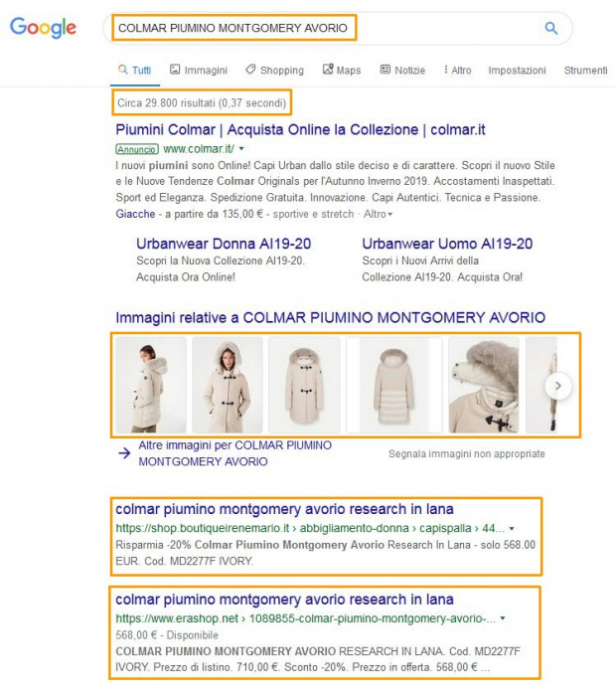Expand arrow next to shop.boutiqueirenemario.it URL
This screenshot has width=616, height=698.
pos(512,528)
